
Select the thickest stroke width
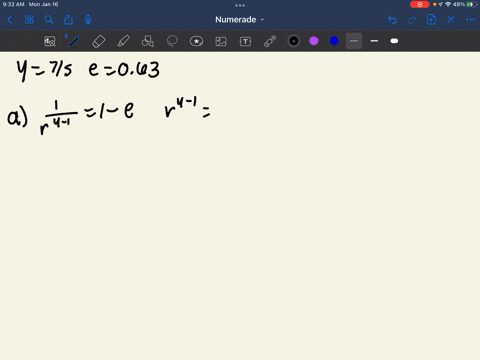tap(394, 41)
